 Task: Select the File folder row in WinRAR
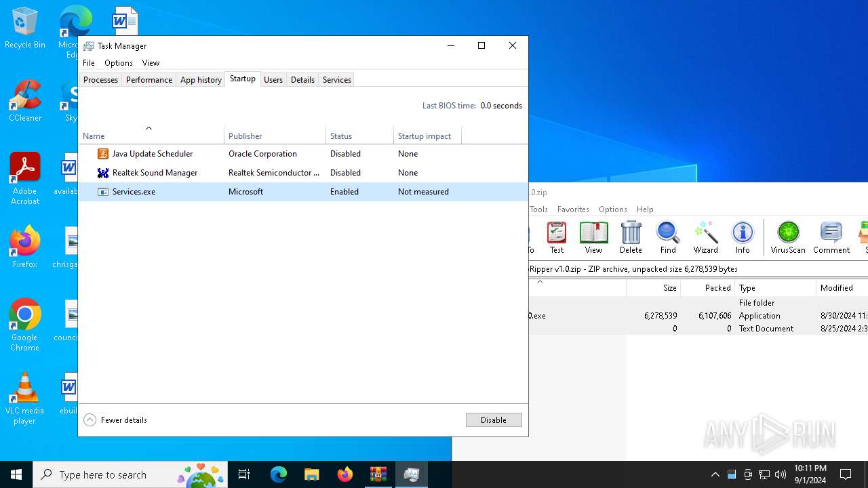click(698, 303)
